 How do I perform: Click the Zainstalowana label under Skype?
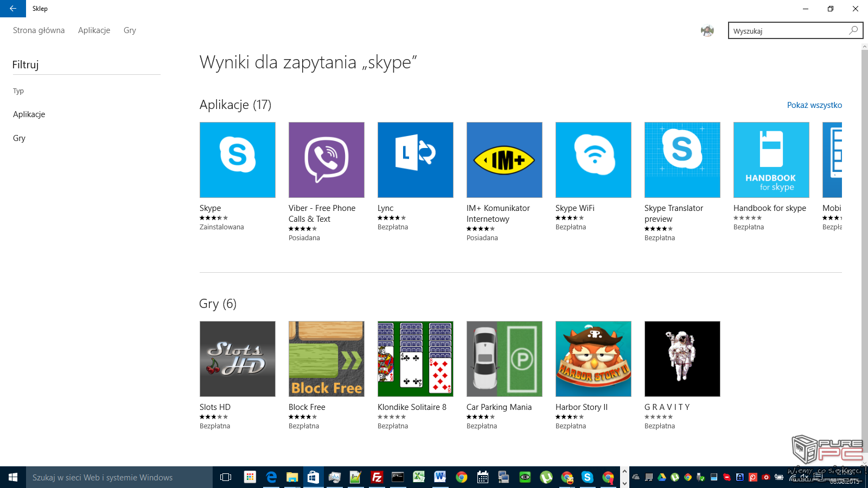pos(221,227)
